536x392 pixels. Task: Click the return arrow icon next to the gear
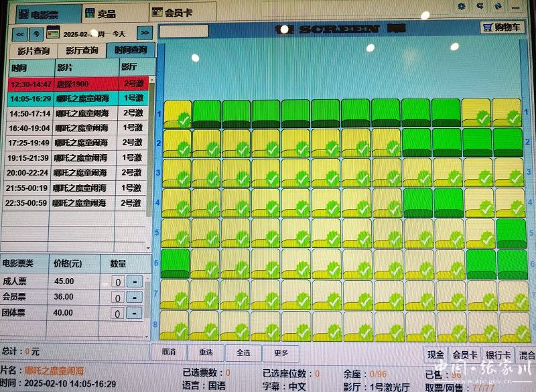[480, 6]
